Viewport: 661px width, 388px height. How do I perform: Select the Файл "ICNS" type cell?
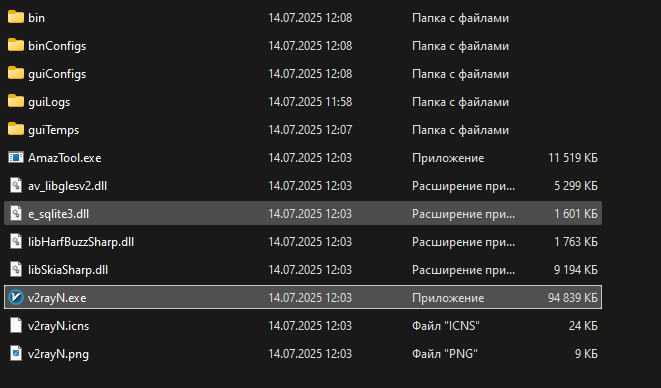[446, 326]
